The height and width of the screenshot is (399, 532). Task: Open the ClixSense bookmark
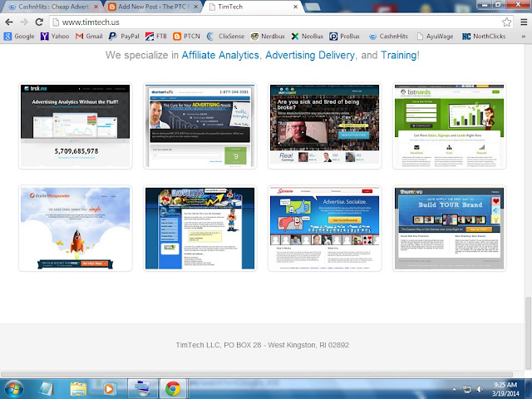[x=225, y=37]
